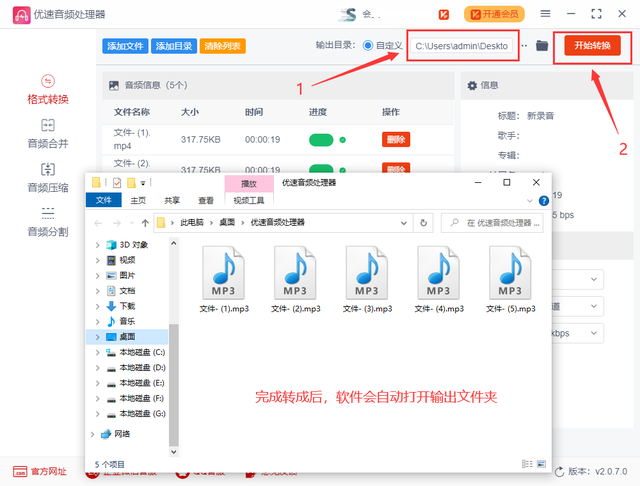The image size is (640, 486).
Task: Select the 文件- (5).mp3 file icon
Action: (510, 272)
